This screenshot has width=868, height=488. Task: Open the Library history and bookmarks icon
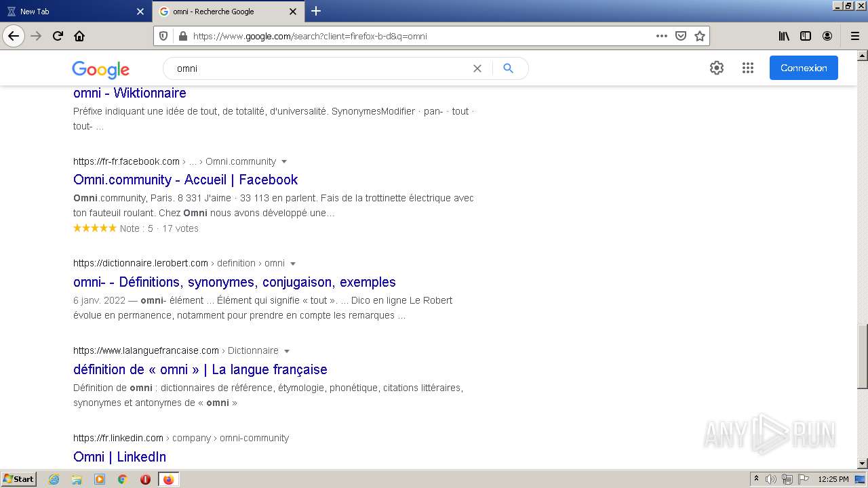coord(784,36)
